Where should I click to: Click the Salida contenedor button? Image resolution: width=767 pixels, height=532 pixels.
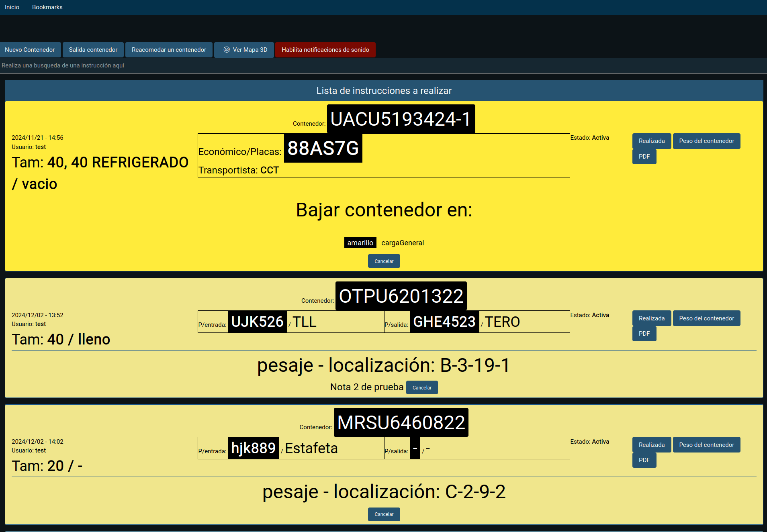click(93, 50)
